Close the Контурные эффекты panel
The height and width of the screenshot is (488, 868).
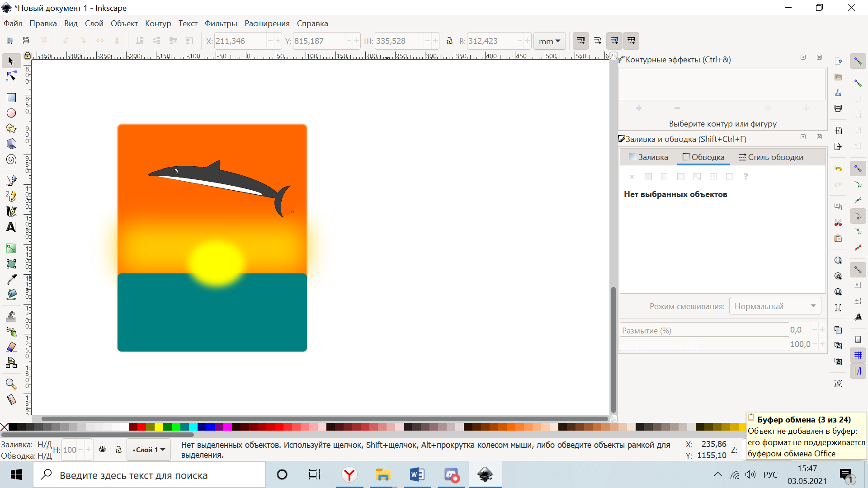pos(819,57)
